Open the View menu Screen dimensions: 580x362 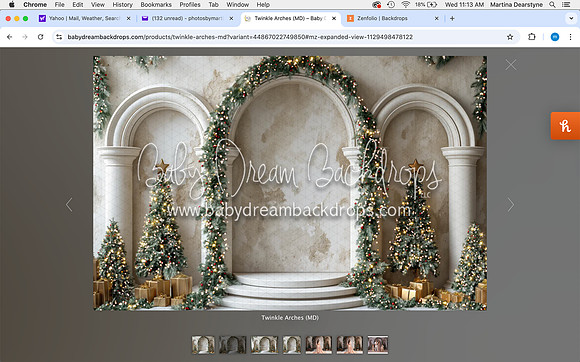coord(98,5)
